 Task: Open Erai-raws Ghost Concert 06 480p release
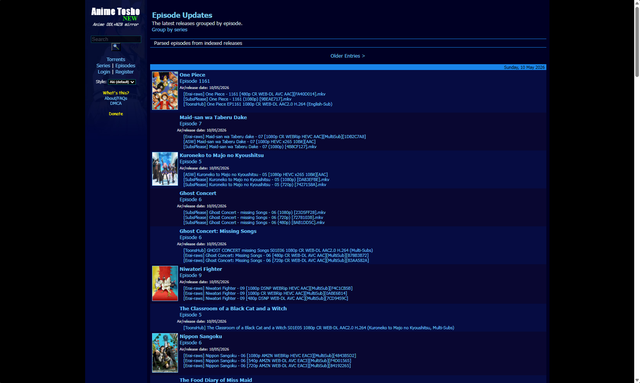276,256
